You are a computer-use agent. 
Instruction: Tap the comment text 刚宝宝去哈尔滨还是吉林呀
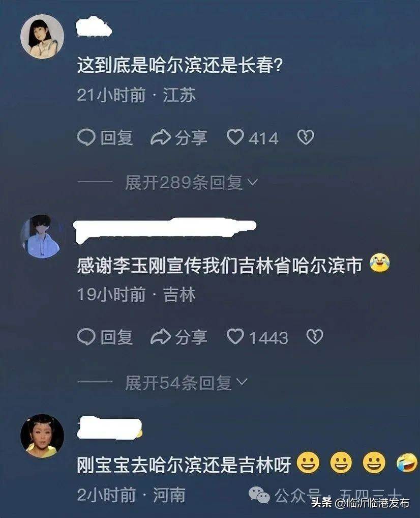(x=184, y=465)
